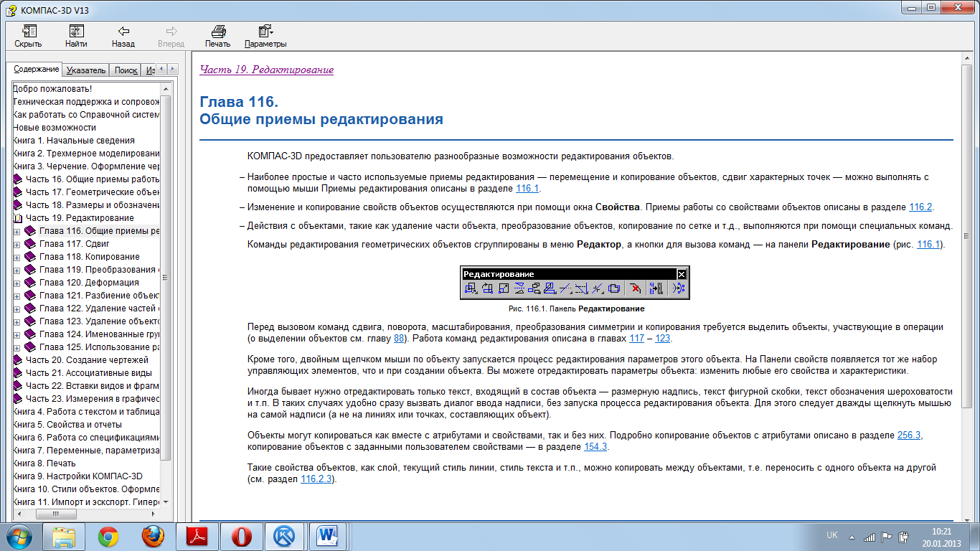Viewport: 980px width, 551px height.
Task: Open the Параметры options menu
Action: coord(265,36)
